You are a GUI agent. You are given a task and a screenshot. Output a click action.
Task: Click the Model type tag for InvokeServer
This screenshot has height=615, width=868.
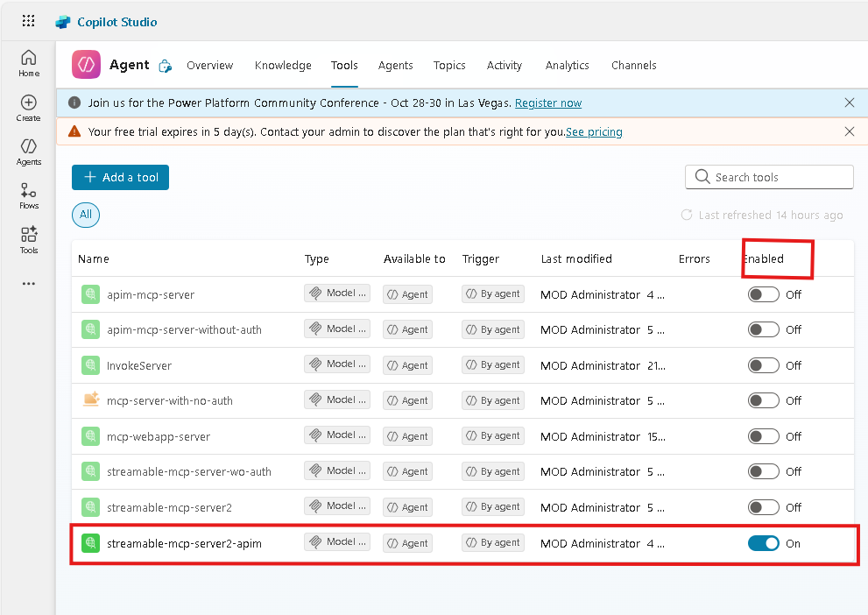(337, 364)
